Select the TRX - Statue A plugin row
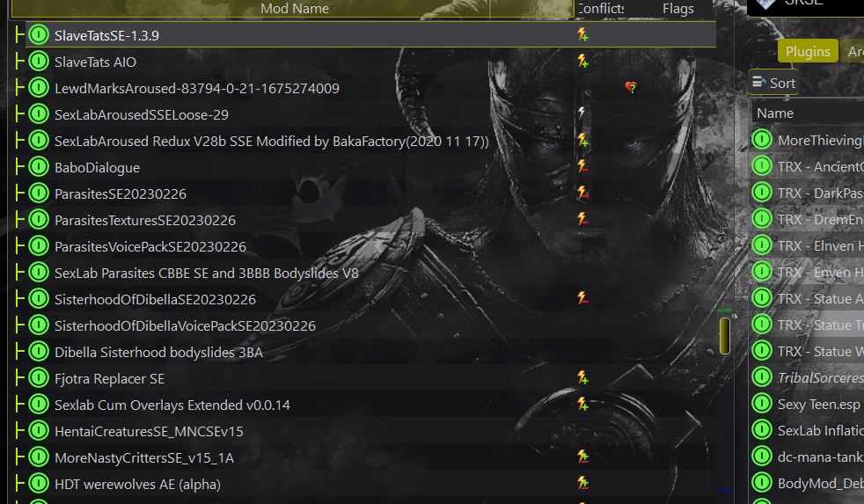This screenshot has width=864, height=504. 808,298
